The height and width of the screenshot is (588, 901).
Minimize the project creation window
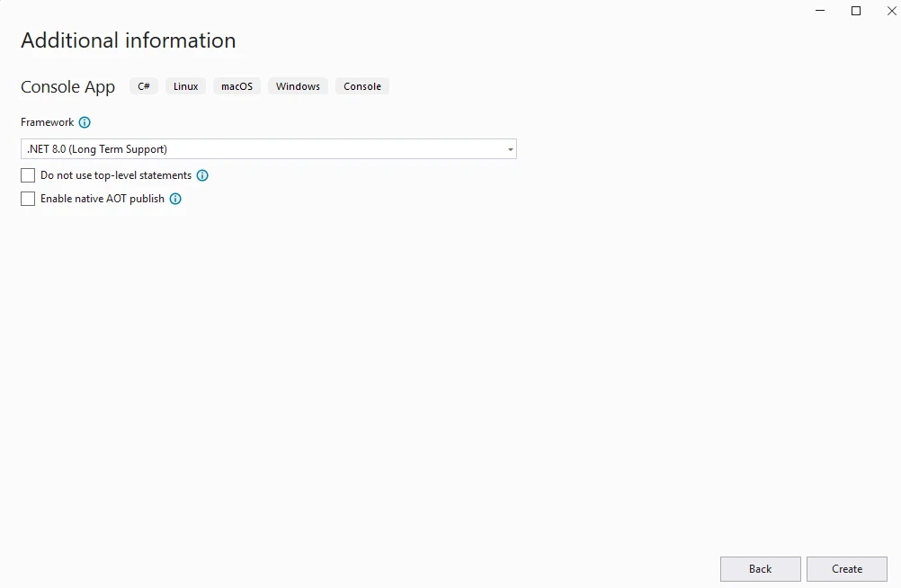[x=820, y=11]
